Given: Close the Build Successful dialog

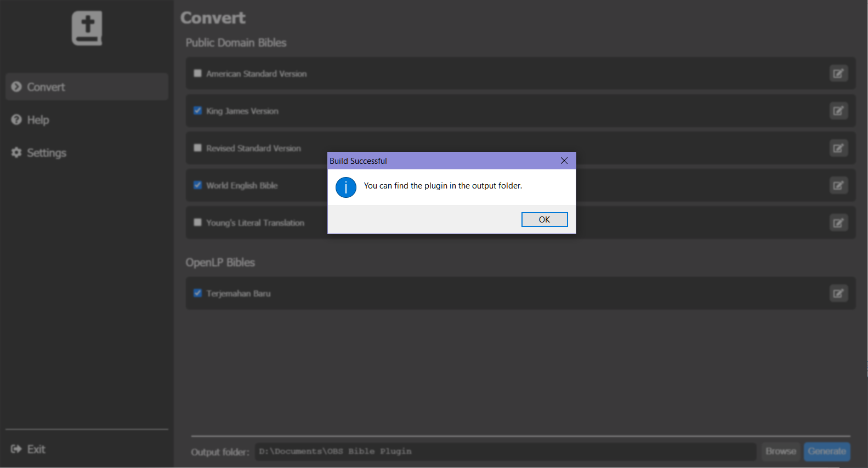Looking at the screenshot, I should pyautogui.click(x=564, y=161).
